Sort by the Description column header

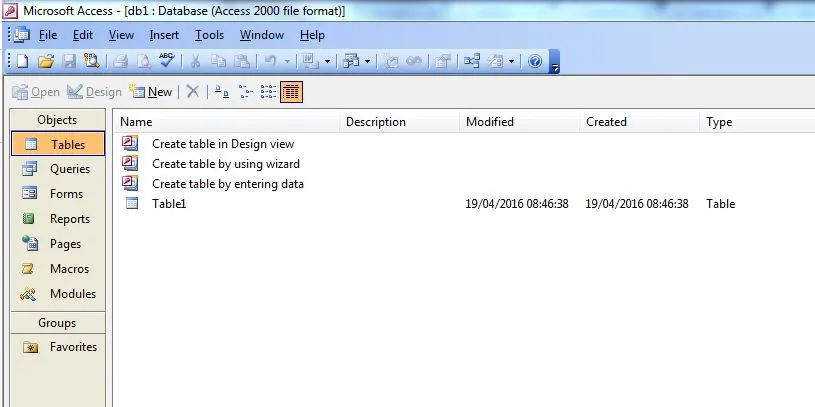click(400, 122)
